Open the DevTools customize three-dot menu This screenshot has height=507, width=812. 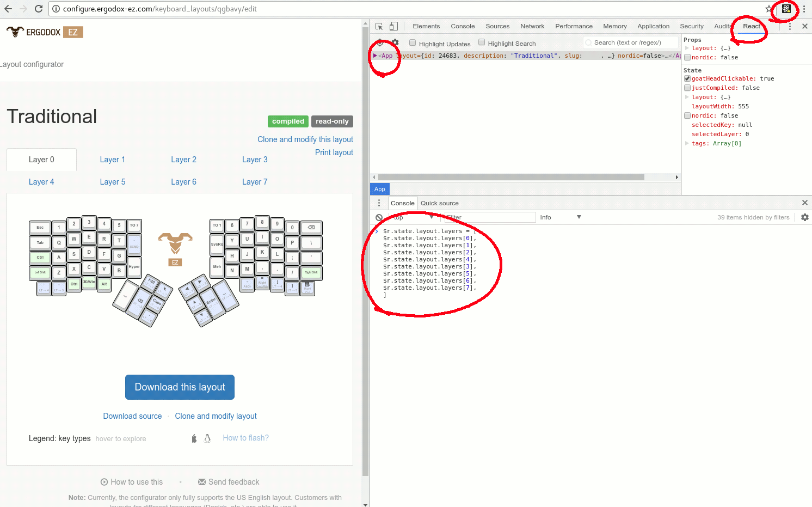tap(790, 26)
